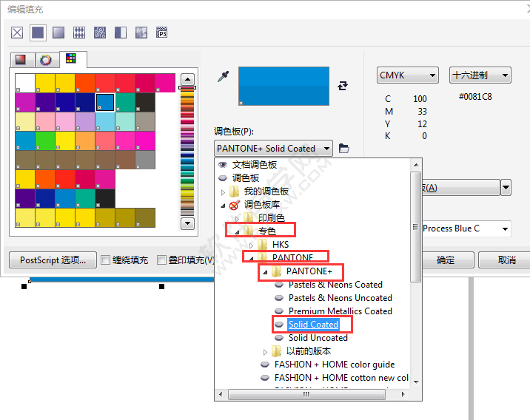Click the hex value #0081C8
Image resolution: width=530 pixels, height=420 pixels.
click(475, 97)
